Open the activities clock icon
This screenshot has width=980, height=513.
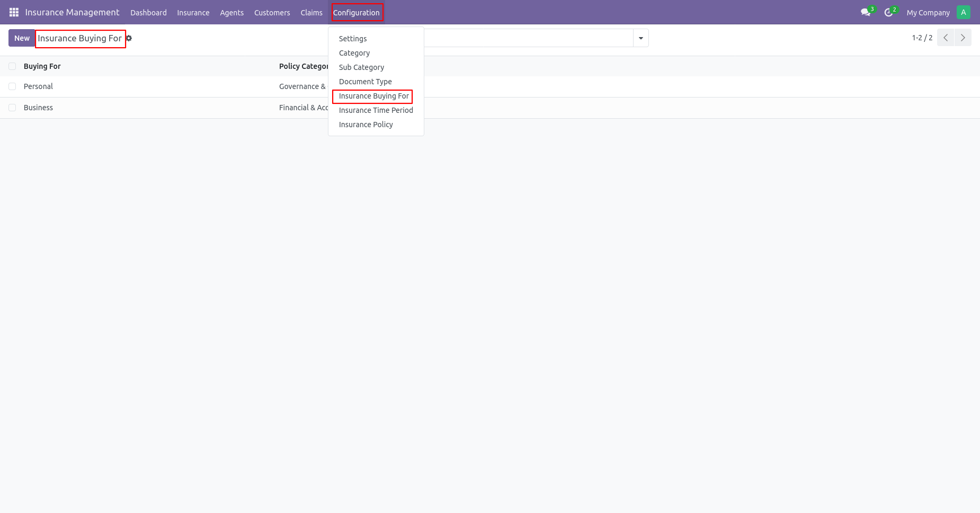(888, 12)
